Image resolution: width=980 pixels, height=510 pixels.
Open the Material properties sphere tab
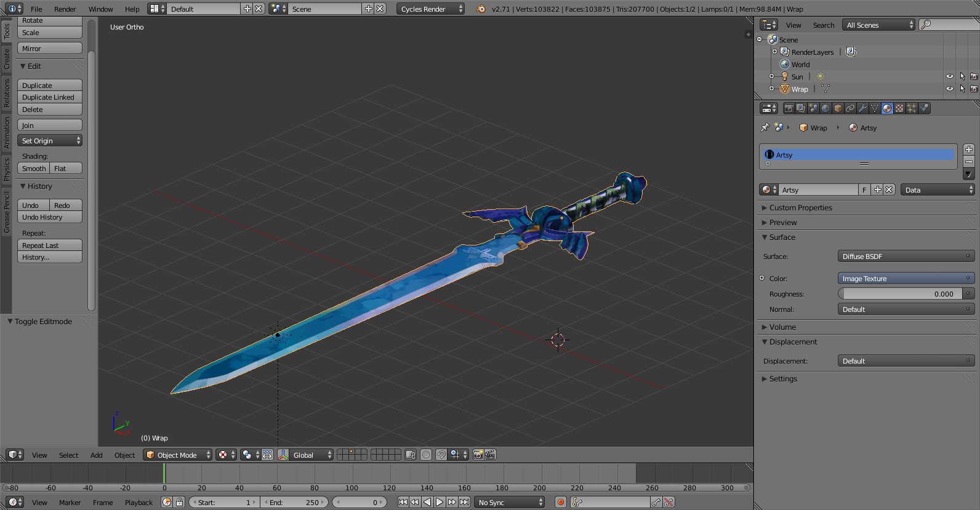(x=887, y=108)
